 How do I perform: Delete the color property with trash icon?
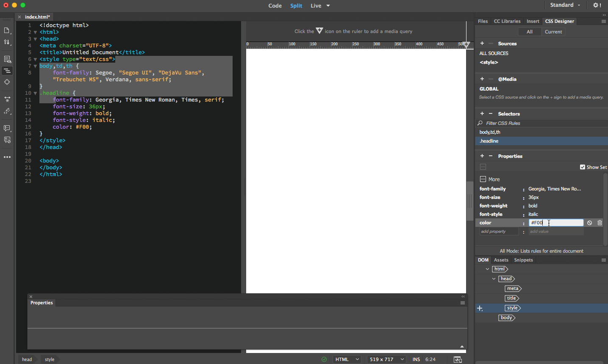pyautogui.click(x=600, y=223)
